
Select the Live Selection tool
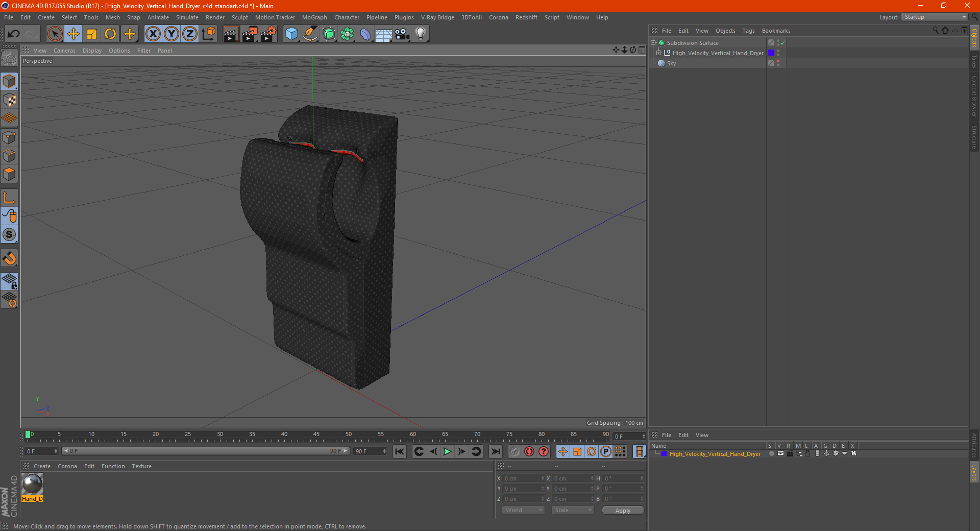[x=55, y=34]
